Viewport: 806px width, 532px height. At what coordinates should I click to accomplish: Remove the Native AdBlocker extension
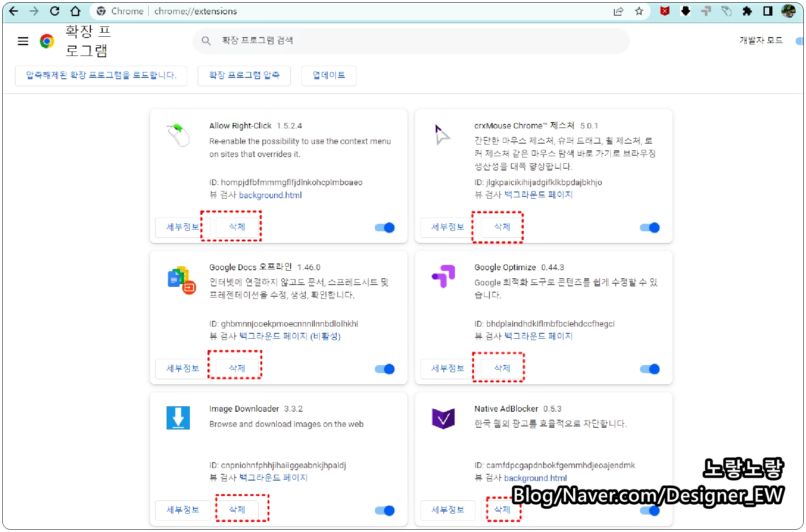(x=502, y=510)
